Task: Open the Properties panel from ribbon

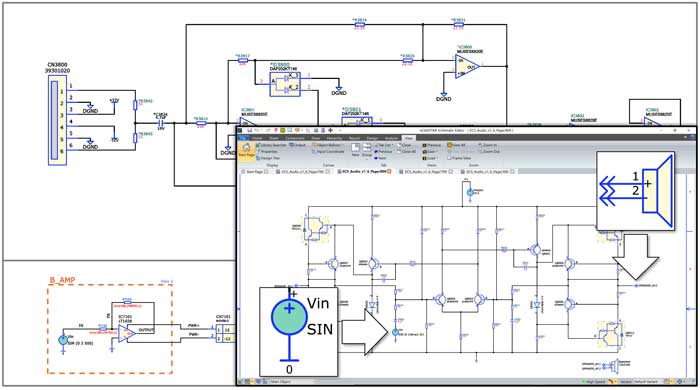Action: 267,152
